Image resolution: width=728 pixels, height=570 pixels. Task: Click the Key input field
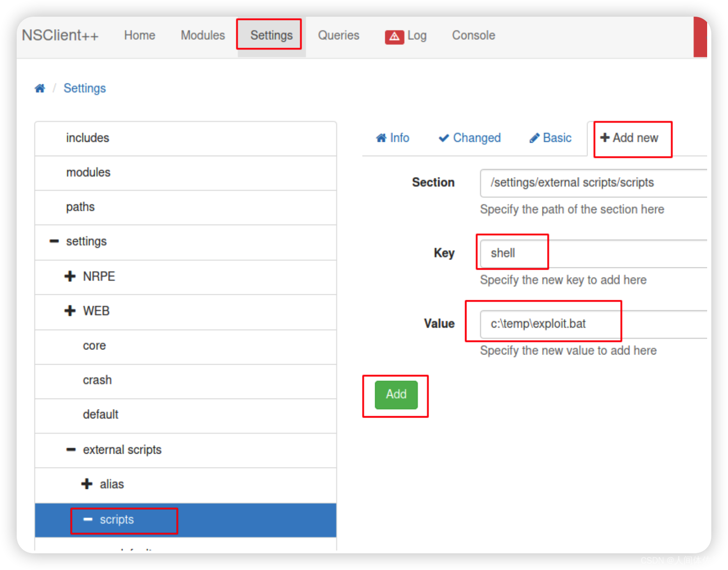[x=594, y=253]
